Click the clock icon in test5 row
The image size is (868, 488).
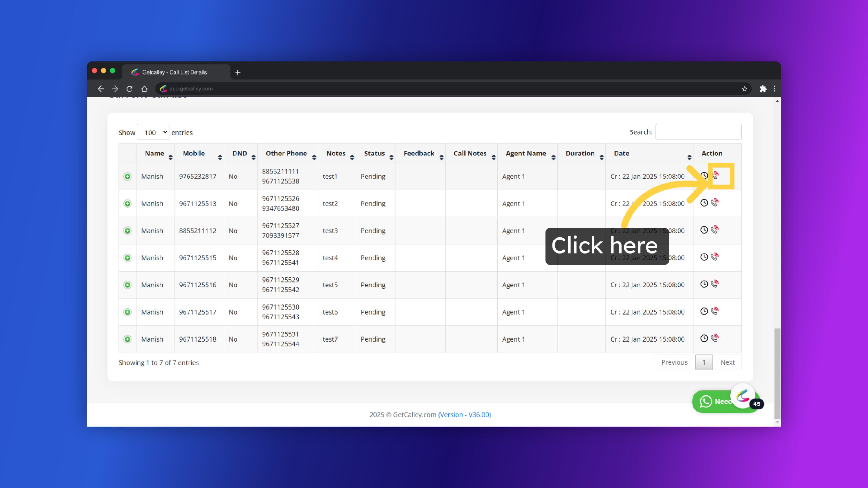tap(704, 284)
